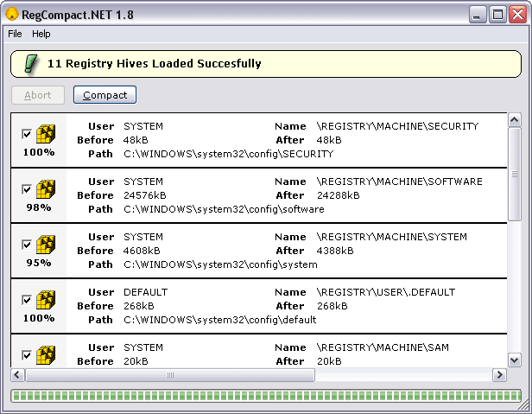Click the vertical scrollbar up arrow

(515, 120)
